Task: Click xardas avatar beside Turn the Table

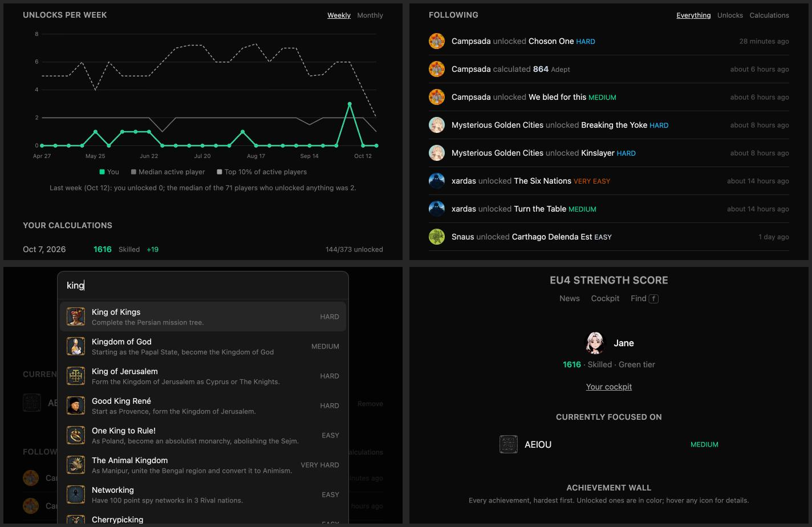Action: 437,209
